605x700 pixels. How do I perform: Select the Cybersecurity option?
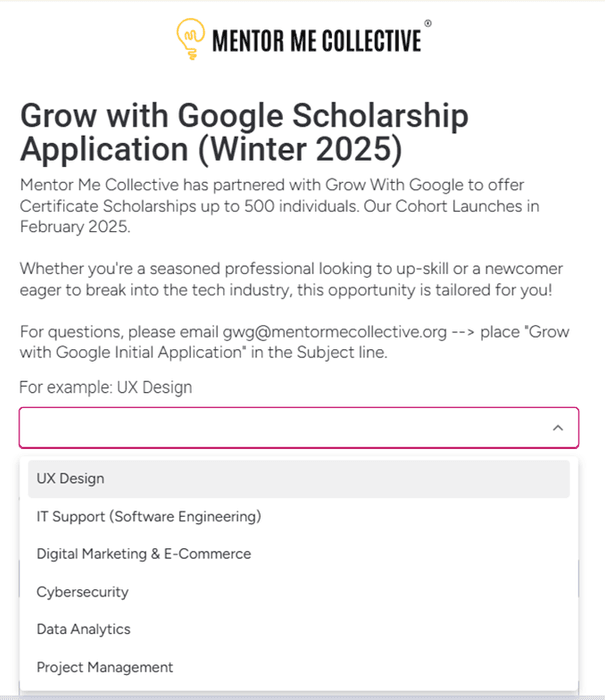(299, 592)
